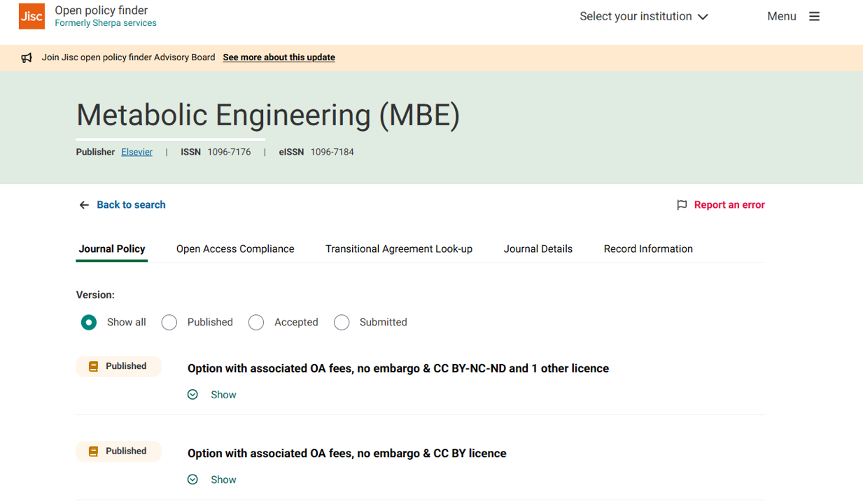Expand Show for the CC BY-NC-ND option

click(x=213, y=395)
